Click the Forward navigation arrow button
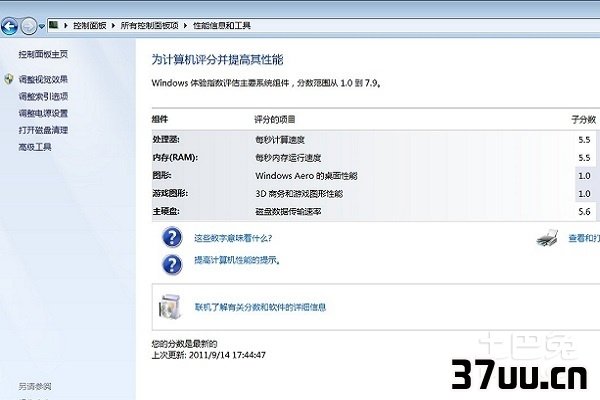 (x=29, y=26)
